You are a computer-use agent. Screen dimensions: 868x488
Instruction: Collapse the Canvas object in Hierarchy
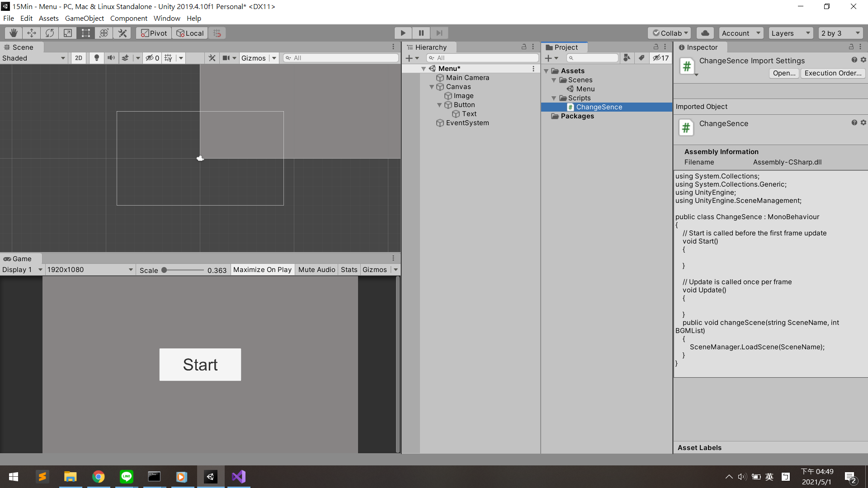coord(432,87)
